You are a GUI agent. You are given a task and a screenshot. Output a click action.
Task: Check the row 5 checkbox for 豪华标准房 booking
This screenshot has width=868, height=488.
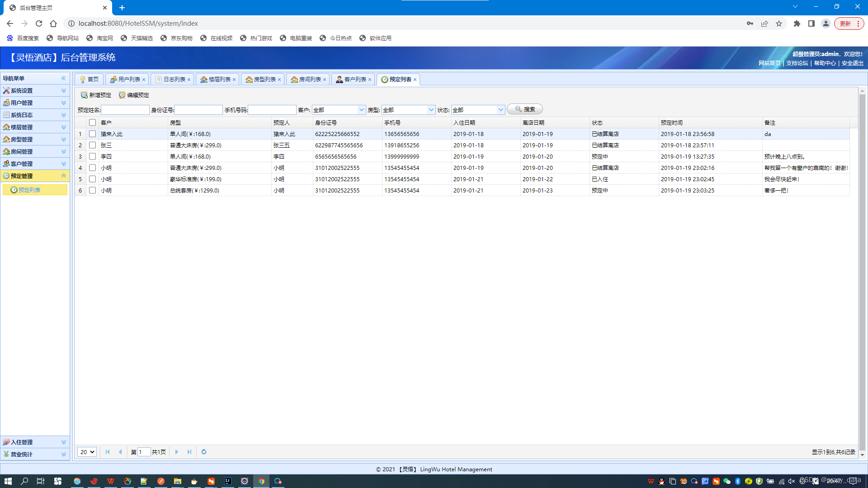[92, 179]
